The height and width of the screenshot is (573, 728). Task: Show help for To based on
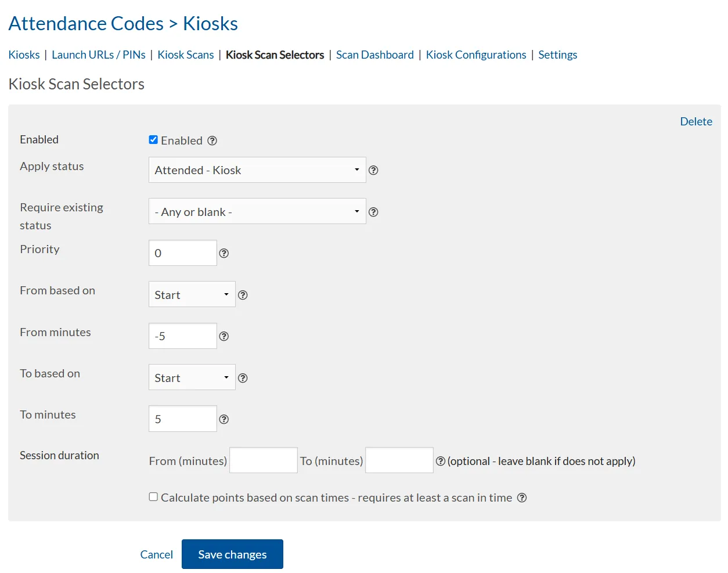pyautogui.click(x=243, y=378)
